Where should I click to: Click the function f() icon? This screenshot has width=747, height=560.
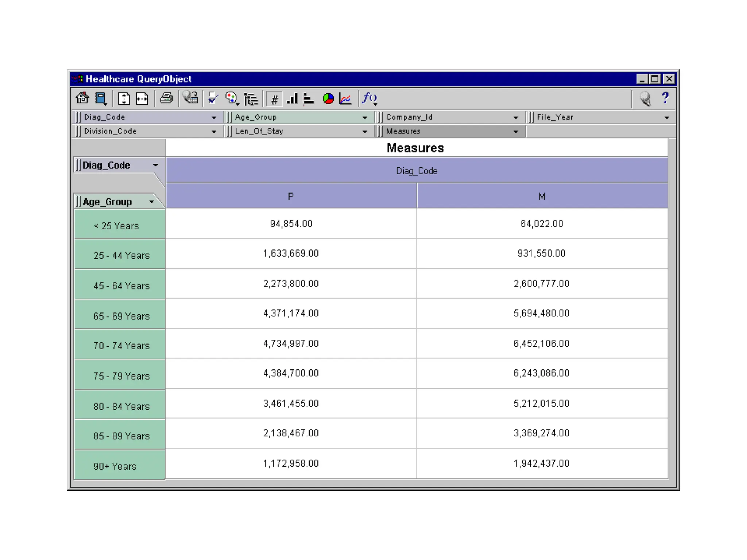[369, 98]
